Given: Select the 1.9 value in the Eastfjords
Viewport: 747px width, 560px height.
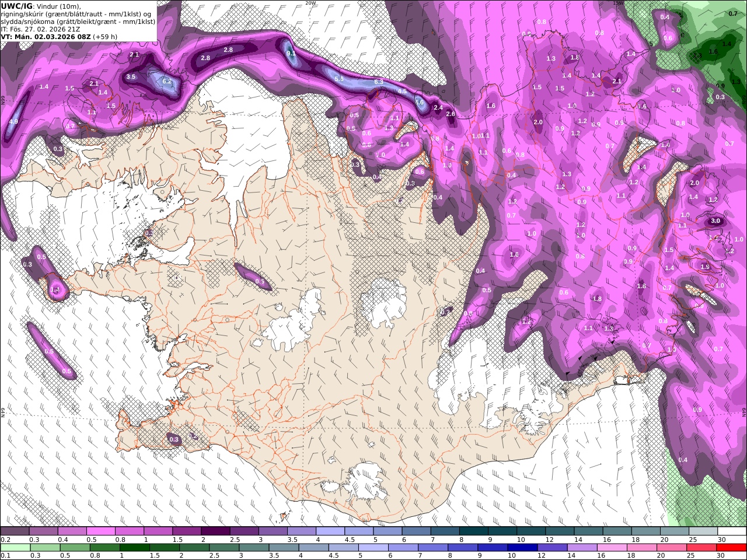Looking at the screenshot, I should [704, 267].
